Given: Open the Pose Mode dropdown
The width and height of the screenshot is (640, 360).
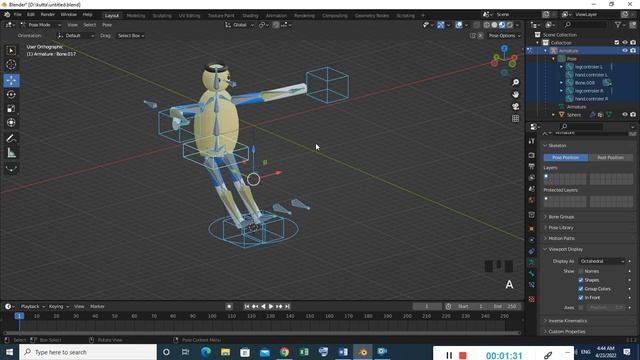Looking at the screenshot, I should pos(40,25).
